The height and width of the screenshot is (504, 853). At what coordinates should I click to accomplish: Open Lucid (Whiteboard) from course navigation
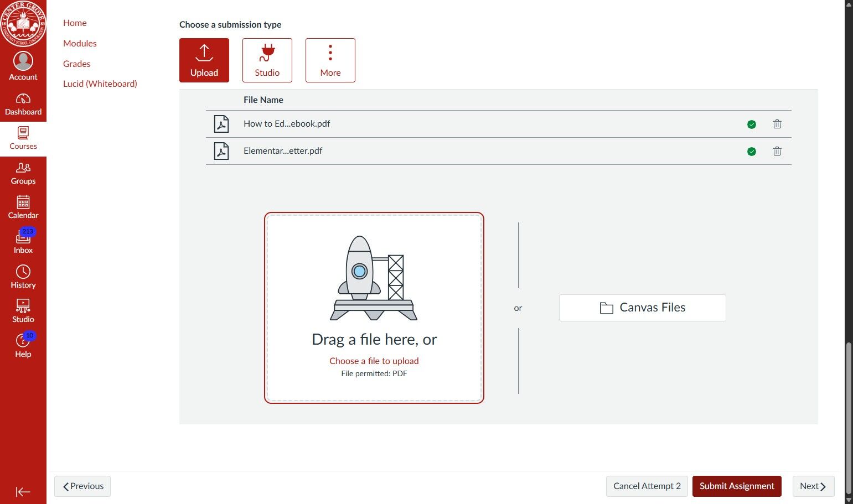100,84
